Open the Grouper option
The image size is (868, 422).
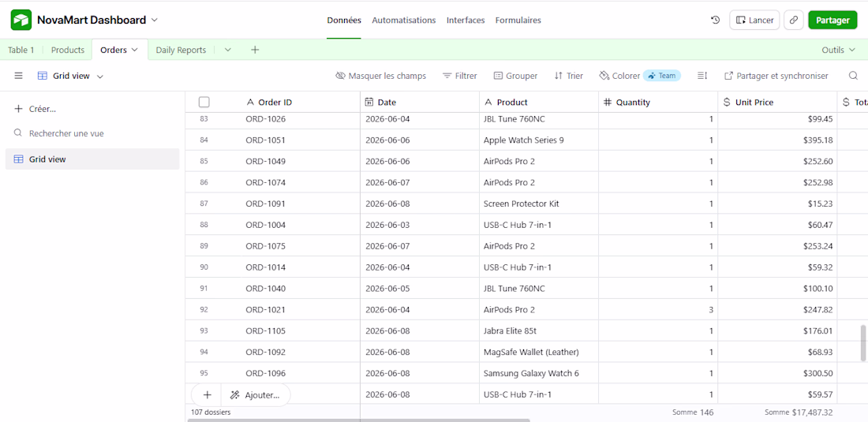coord(515,76)
